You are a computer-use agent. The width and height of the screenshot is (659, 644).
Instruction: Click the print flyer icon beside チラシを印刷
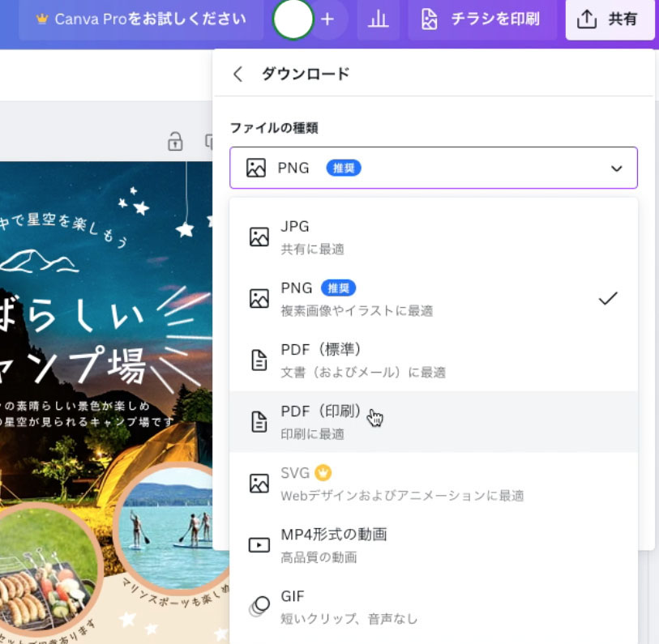pos(429,19)
